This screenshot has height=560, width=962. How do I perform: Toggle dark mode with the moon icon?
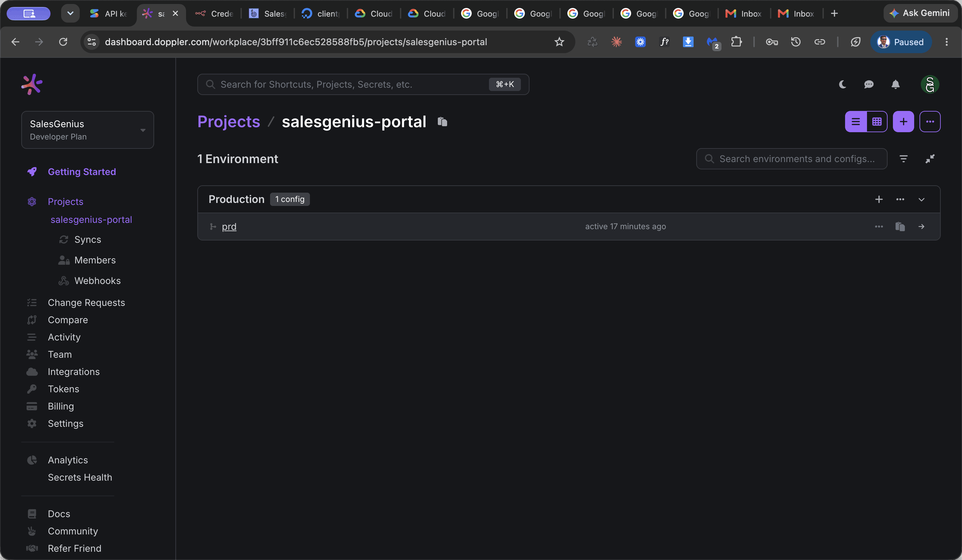pyautogui.click(x=842, y=84)
